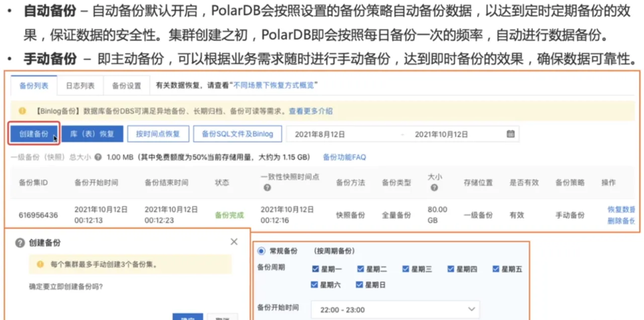
Task: Toggle the 星期五 checkbox
Action: 496,269
